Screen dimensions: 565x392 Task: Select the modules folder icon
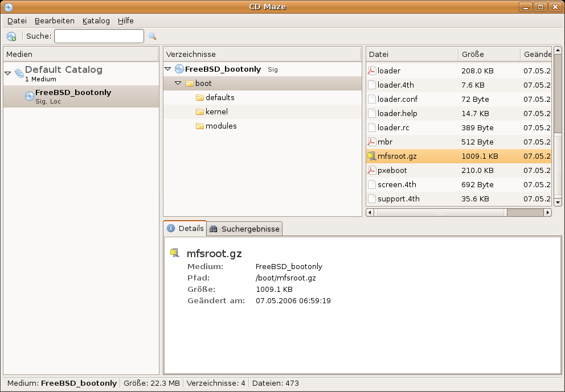click(x=199, y=126)
